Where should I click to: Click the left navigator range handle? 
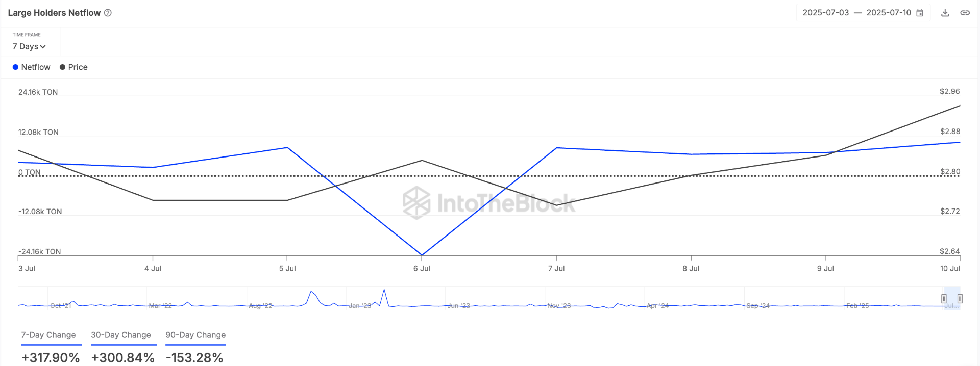pos(944,299)
